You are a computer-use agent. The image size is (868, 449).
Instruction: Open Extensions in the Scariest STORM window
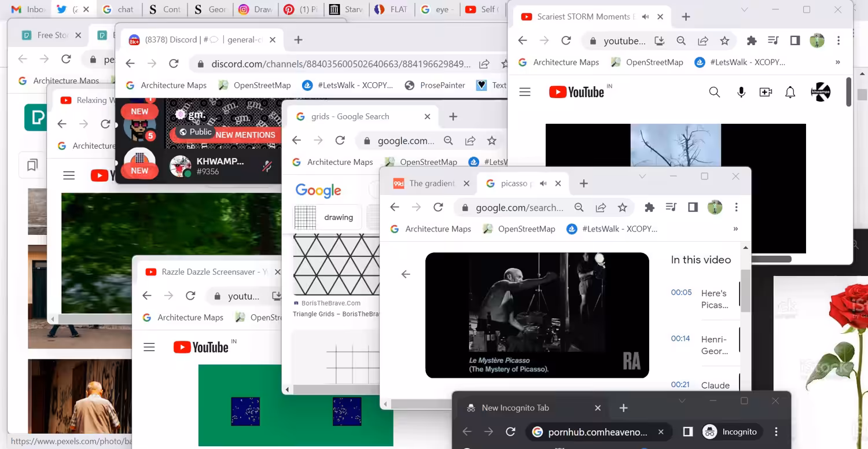(x=752, y=41)
